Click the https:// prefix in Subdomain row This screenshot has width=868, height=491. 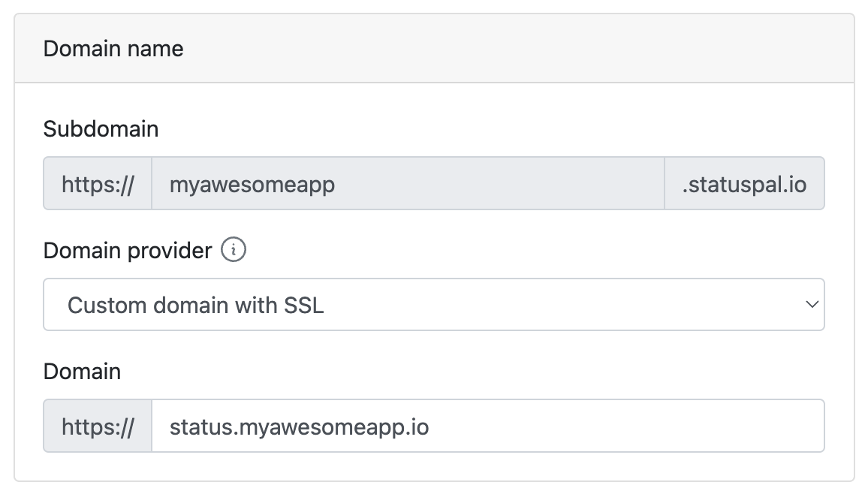pos(98,183)
